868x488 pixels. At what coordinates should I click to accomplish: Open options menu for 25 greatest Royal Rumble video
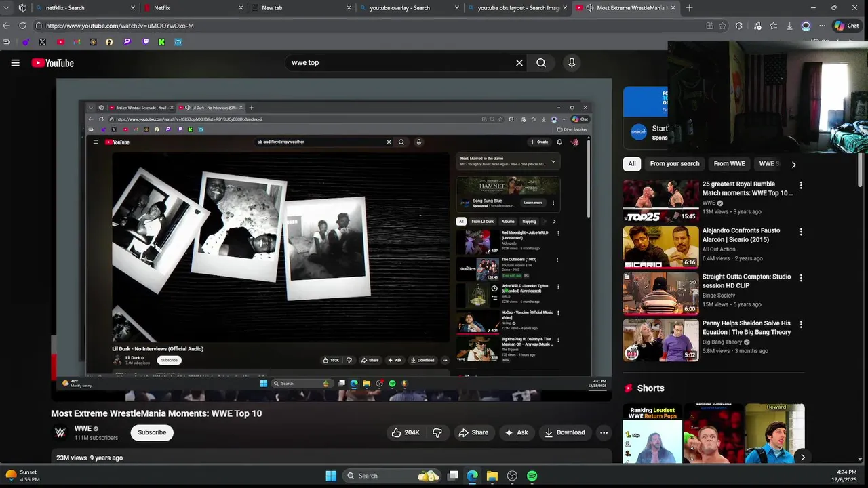[801, 185]
